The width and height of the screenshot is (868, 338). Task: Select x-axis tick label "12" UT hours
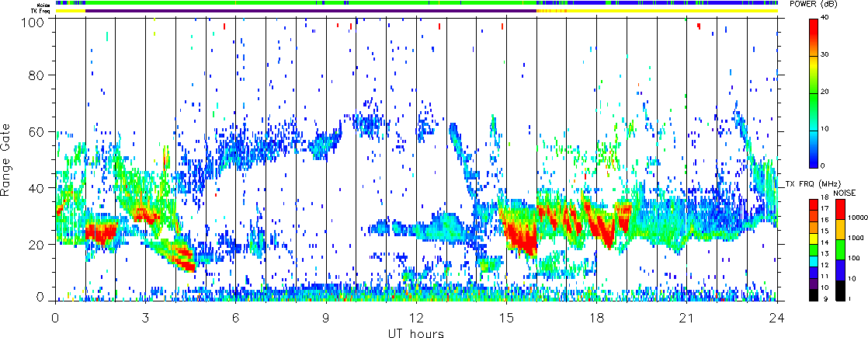416,318
